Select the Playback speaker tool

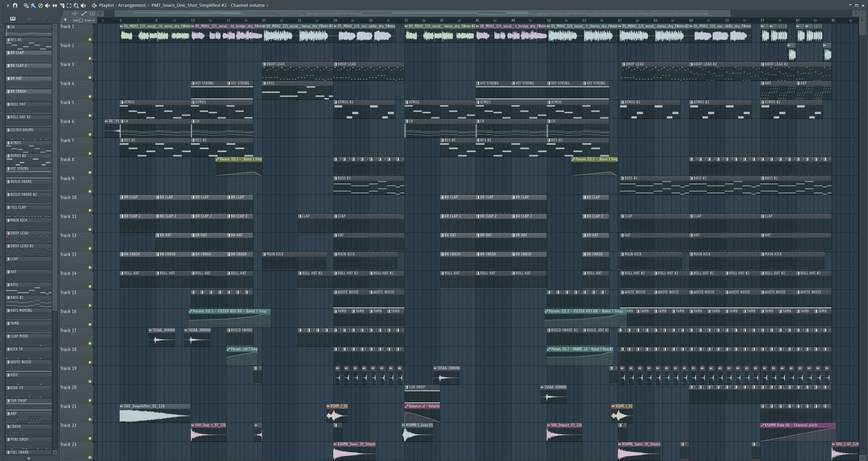coord(83,5)
